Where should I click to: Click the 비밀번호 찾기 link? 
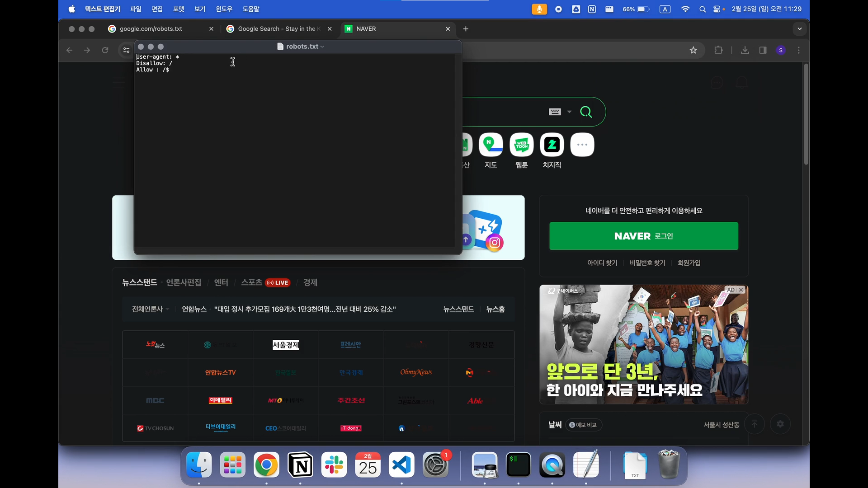(x=647, y=263)
